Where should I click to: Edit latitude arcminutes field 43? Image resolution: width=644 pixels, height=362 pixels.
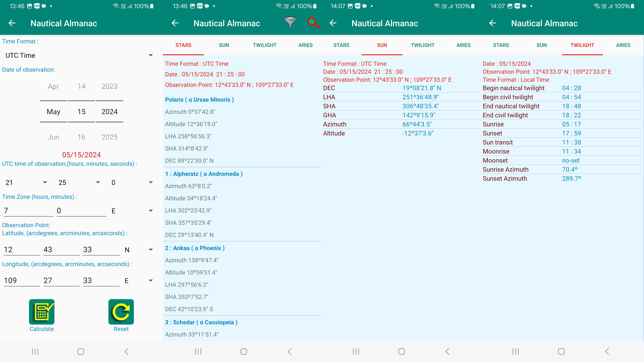[x=62, y=250]
